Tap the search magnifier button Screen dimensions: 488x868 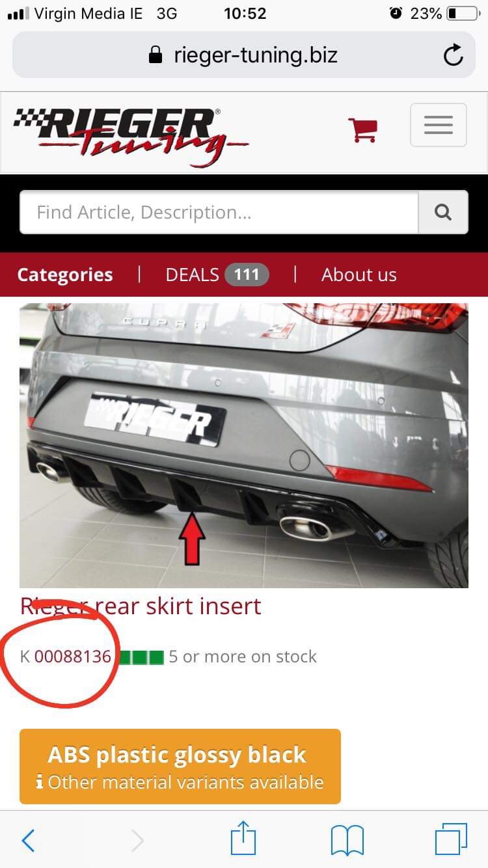442,212
